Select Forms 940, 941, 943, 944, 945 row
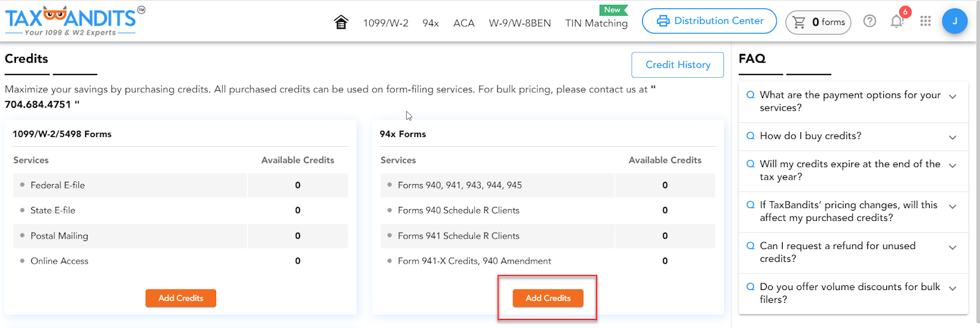The width and height of the screenshot is (980, 328). click(548, 185)
